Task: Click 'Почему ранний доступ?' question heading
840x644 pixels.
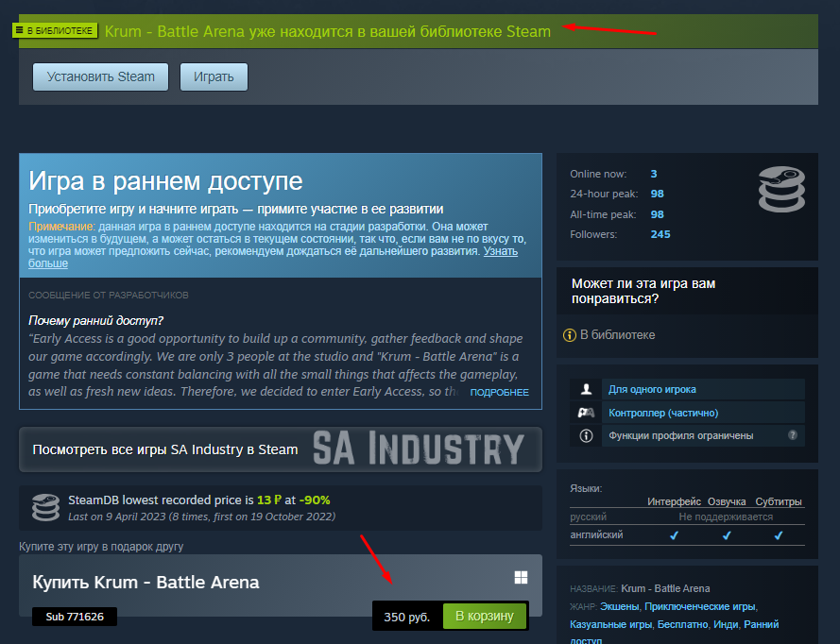Action: point(95,321)
